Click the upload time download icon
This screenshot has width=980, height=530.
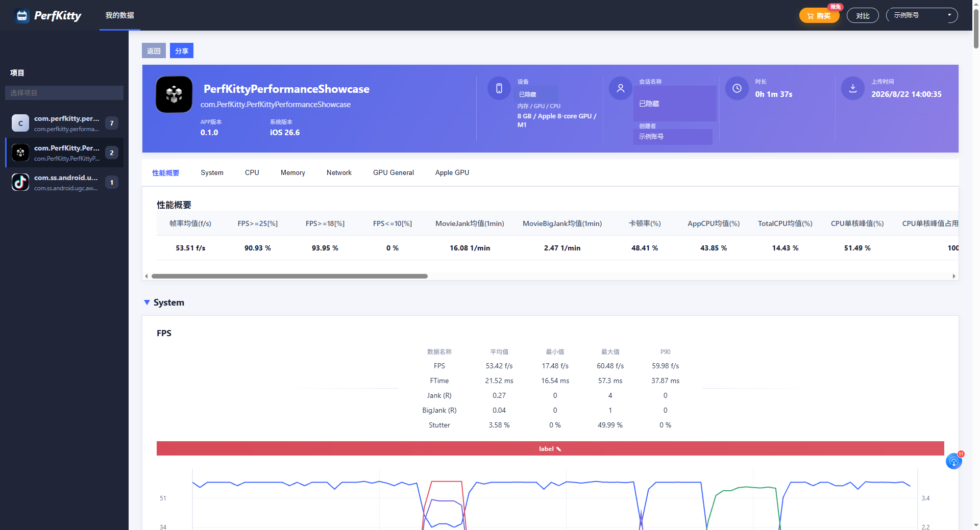853,88
